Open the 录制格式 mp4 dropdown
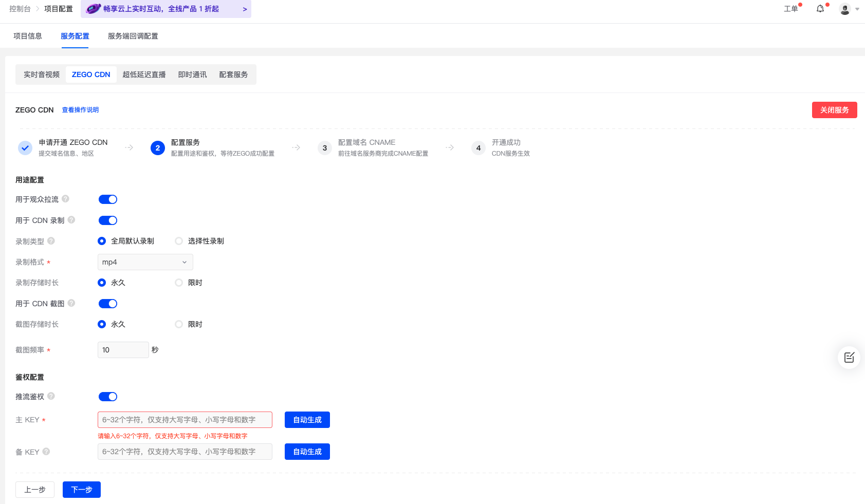865x504 pixels. (145, 262)
